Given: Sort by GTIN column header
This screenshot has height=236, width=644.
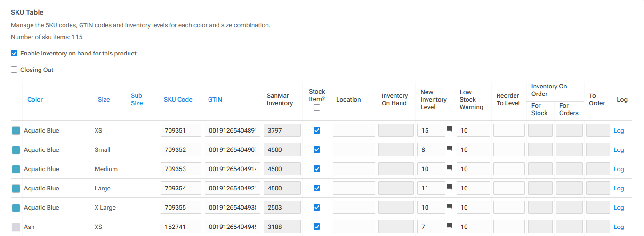Looking at the screenshot, I should 215,100.
